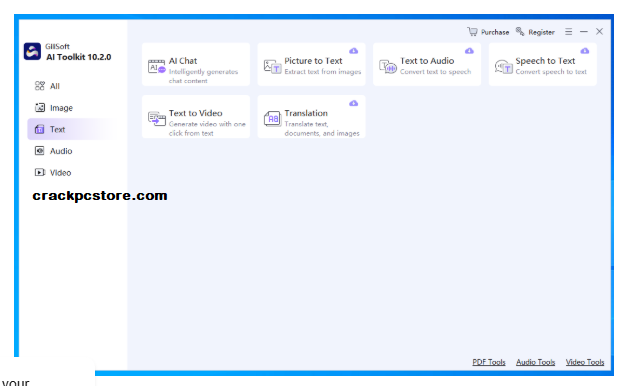
Task: Close the AI Toolkit window
Action: (599, 31)
